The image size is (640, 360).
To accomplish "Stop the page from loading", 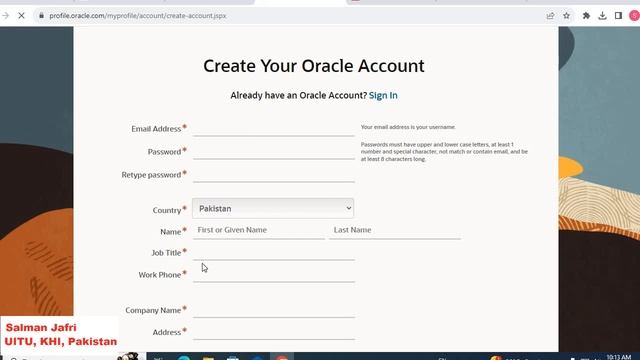I will coord(21,16).
